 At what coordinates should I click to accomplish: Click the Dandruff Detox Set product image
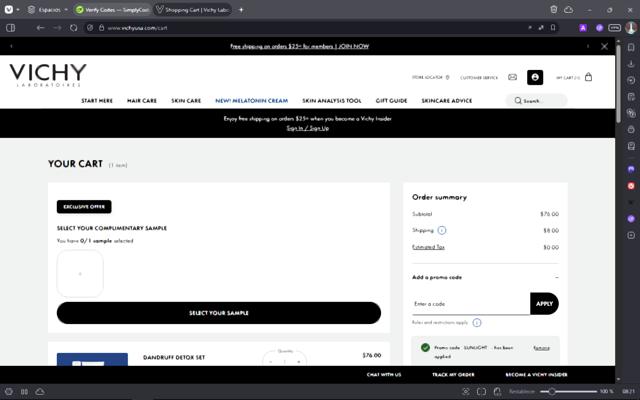pos(92,359)
